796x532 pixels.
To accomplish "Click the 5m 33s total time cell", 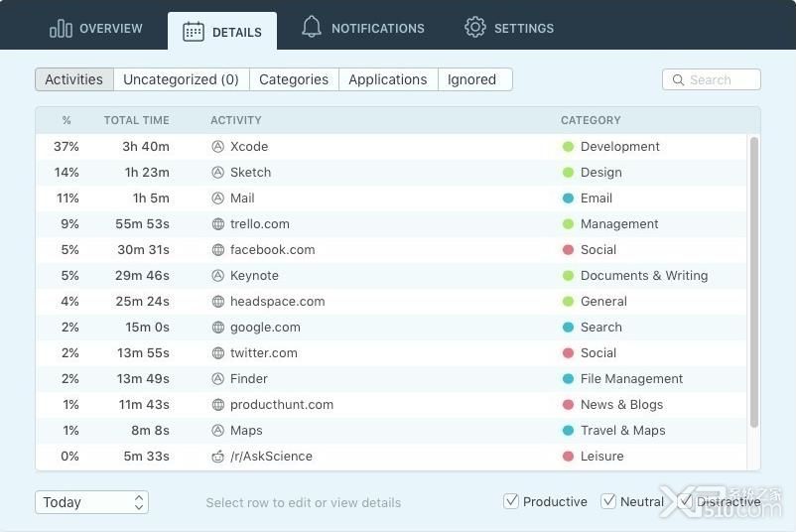I will pos(147,457).
